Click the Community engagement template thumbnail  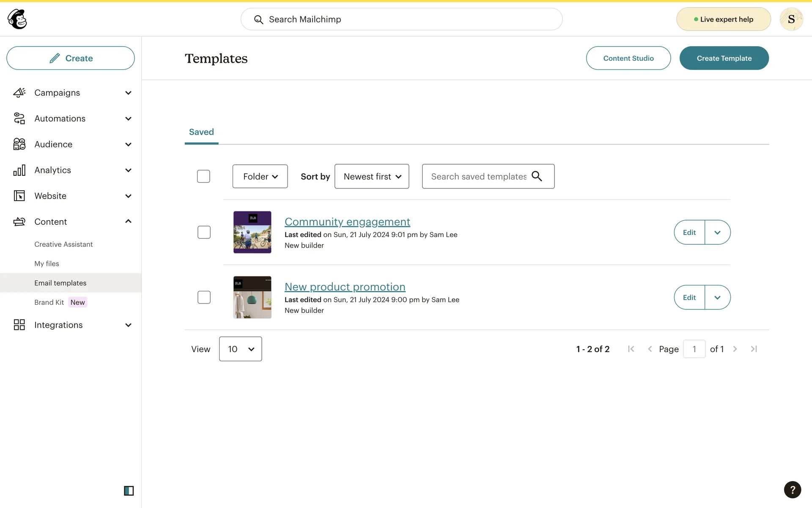[252, 232]
